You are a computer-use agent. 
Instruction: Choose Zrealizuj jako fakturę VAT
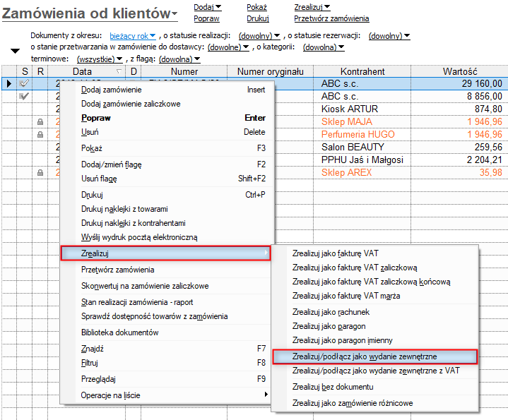[x=375, y=253]
